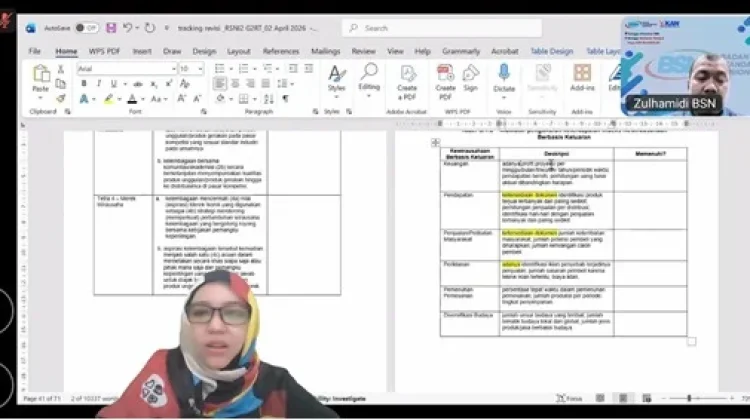Toggle Show/Hide paragraph marks
The height and width of the screenshot is (420, 750).
click(286, 99)
